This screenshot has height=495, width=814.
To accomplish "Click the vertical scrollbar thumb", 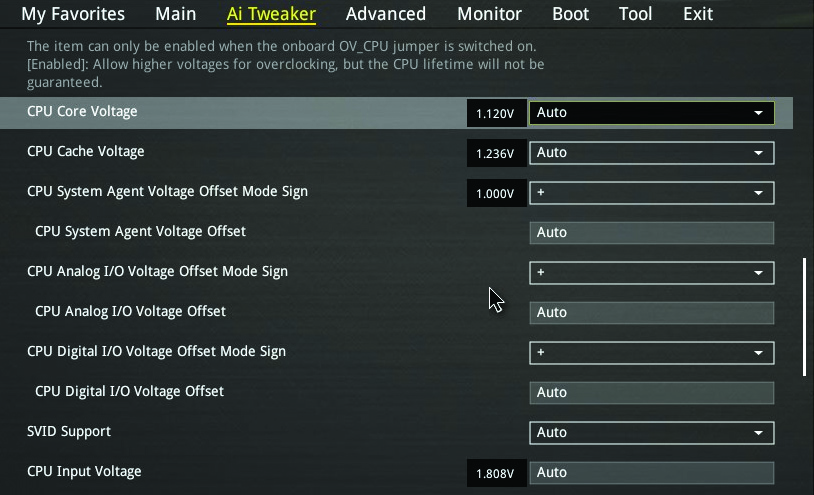I will [805, 317].
